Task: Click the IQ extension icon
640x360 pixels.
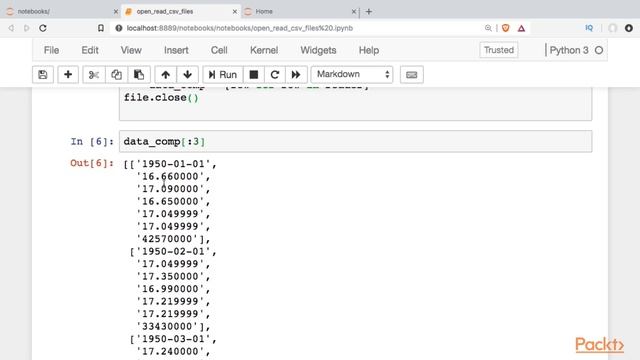Action: pyautogui.click(x=589, y=28)
